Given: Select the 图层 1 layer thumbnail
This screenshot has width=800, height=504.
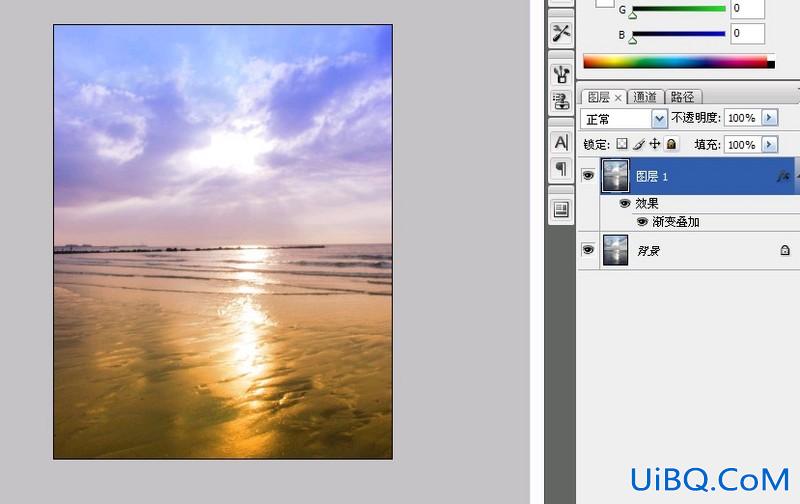Looking at the screenshot, I should [615, 176].
